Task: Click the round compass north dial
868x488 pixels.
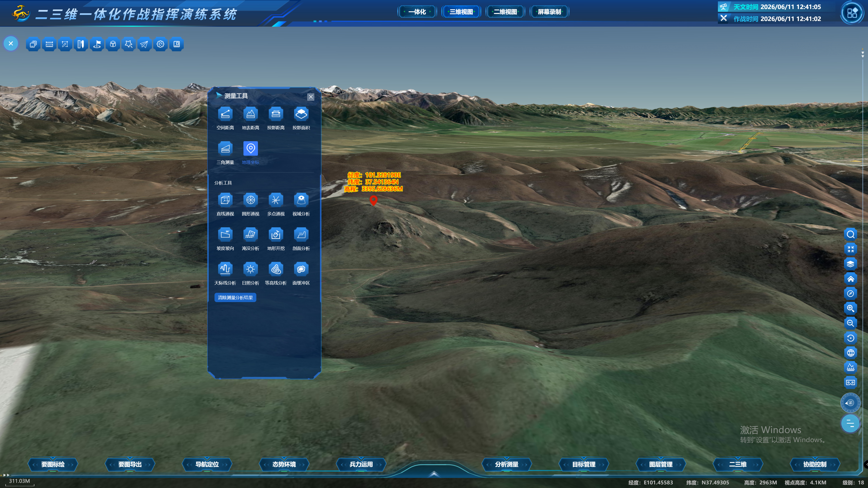Action: coord(850,403)
